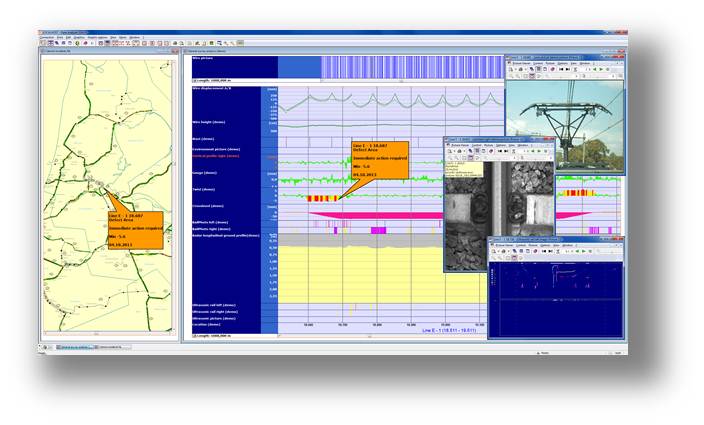Jump to first picture in profile viewer
Viewport: 704px width, 425px height.
tap(544, 251)
